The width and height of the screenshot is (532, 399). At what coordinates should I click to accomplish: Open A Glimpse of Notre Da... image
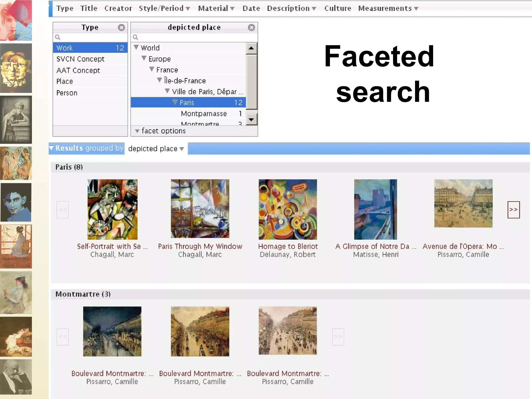[x=376, y=209]
